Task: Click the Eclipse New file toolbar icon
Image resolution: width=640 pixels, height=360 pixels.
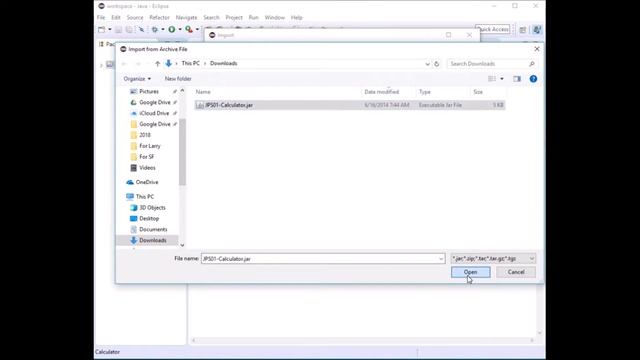Action: coord(102,29)
